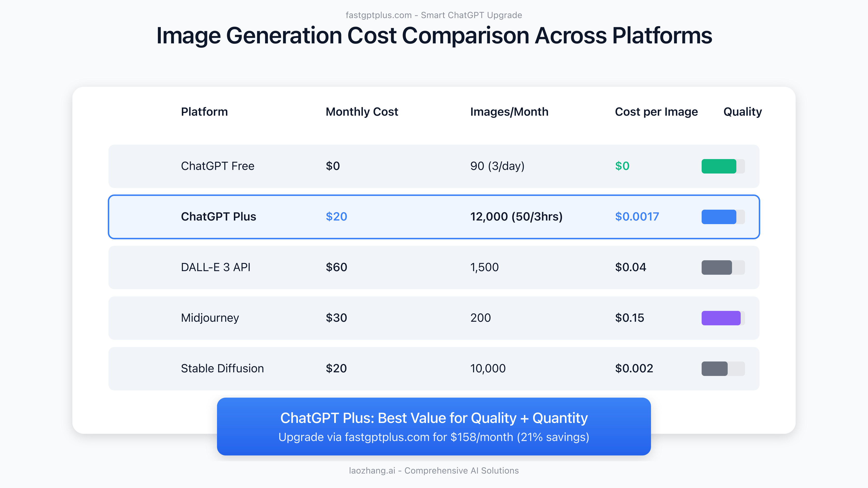This screenshot has width=868, height=488.
Task: Click the DALL-E 3 API $60 monthly cost
Action: pyautogui.click(x=336, y=267)
